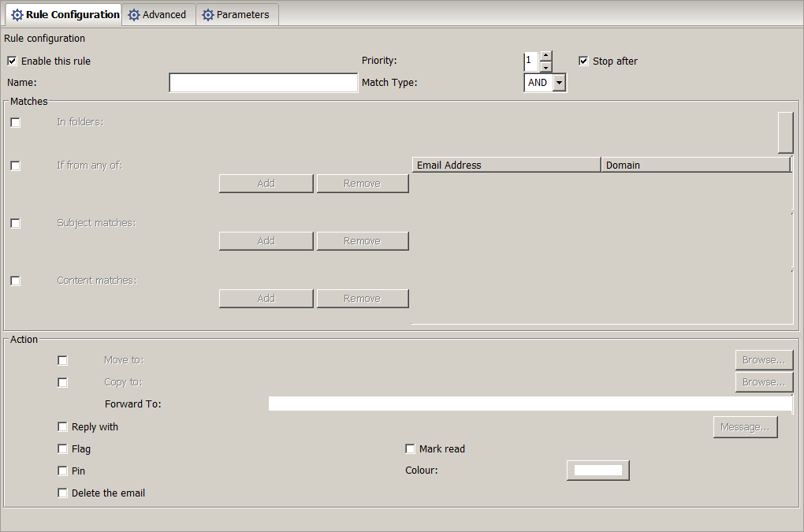Viewport: 804px width, 532px height.
Task: Click Browse for Copy to
Action: pyautogui.click(x=764, y=382)
